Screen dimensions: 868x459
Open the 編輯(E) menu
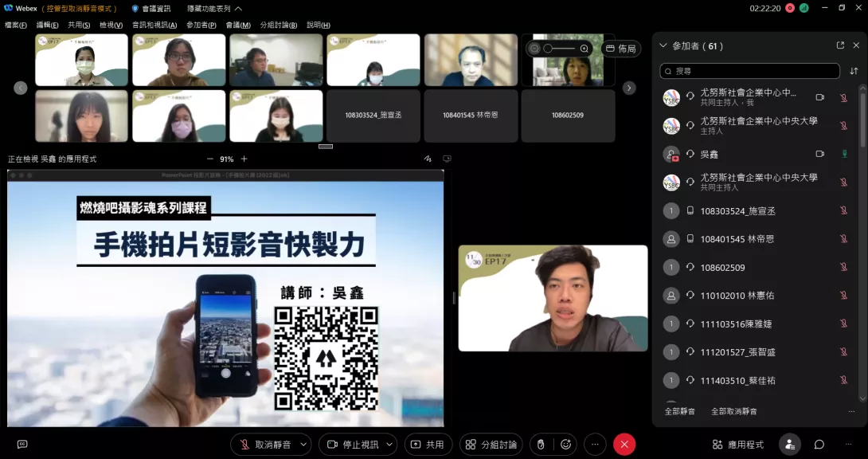(48, 25)
